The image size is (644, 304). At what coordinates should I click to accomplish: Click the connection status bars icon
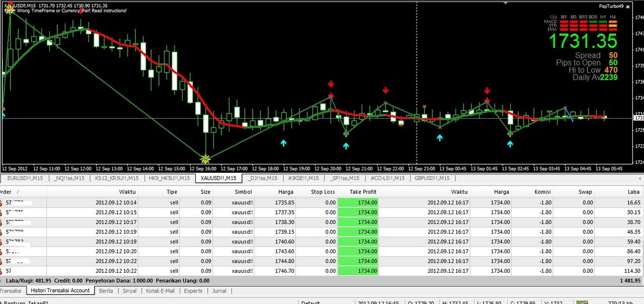coord(584,302)
